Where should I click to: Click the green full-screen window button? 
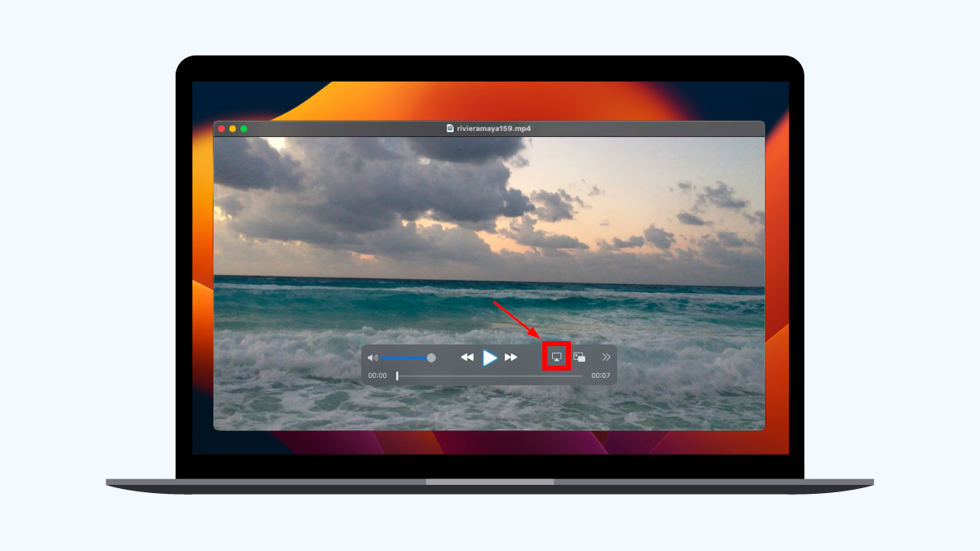(x=244, y=128)
